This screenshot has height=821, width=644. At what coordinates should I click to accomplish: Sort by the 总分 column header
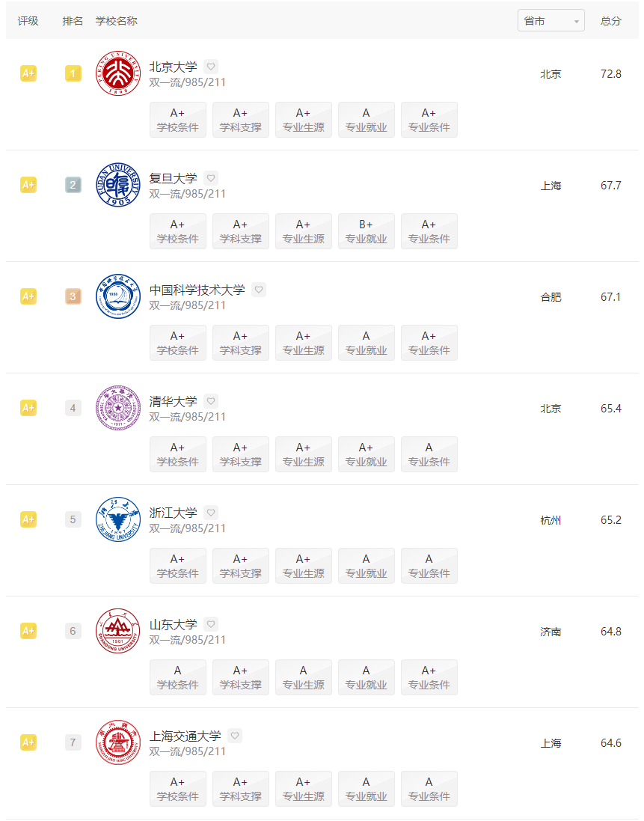pos(610,21)
